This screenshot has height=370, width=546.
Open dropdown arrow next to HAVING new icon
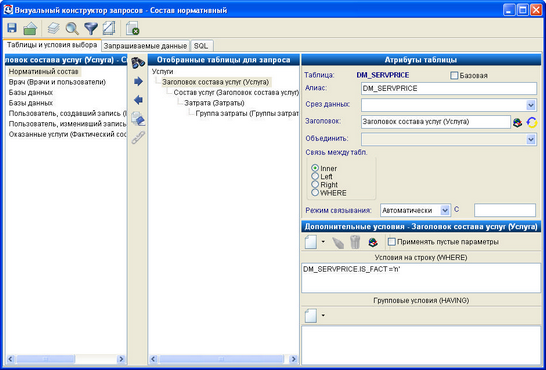pos(323,315)
